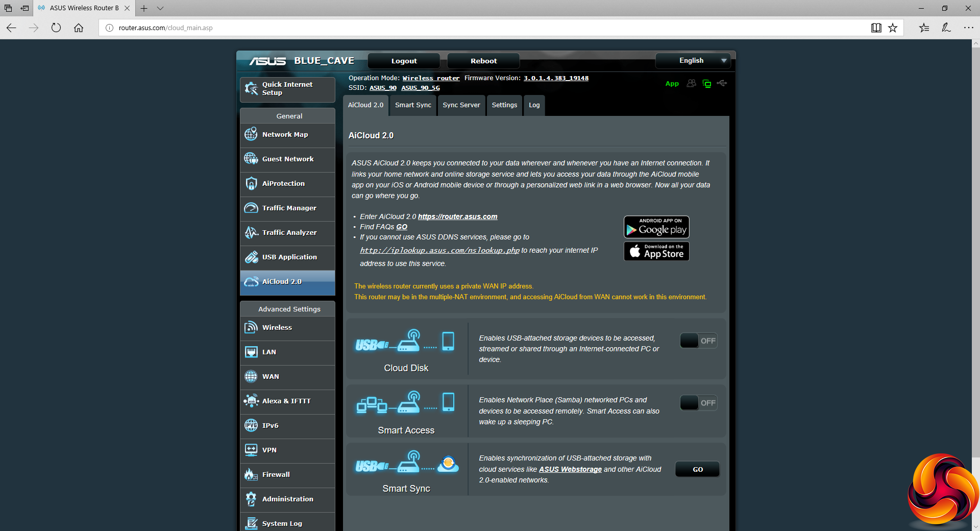Click the Smart Sync illustration icon
Image resolution: width=980 pixels, height=531 pixels.
click(x=407, y=462)
